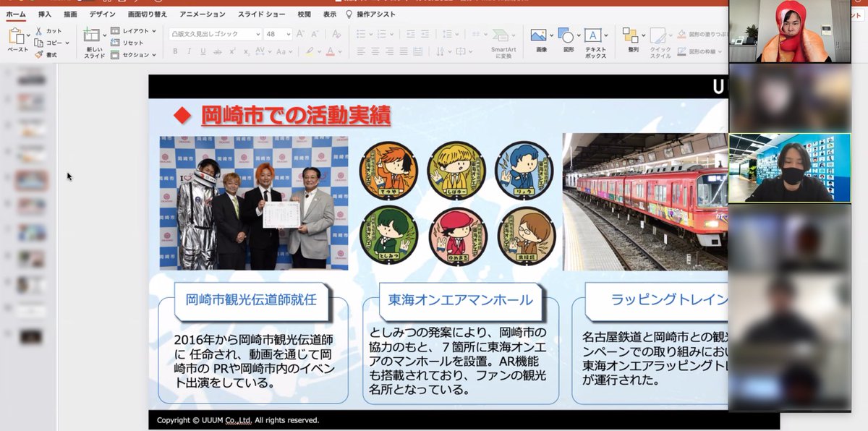868x431 pixels.
Task: Open the Design (デザイン) tab
Action: point(103,14)
